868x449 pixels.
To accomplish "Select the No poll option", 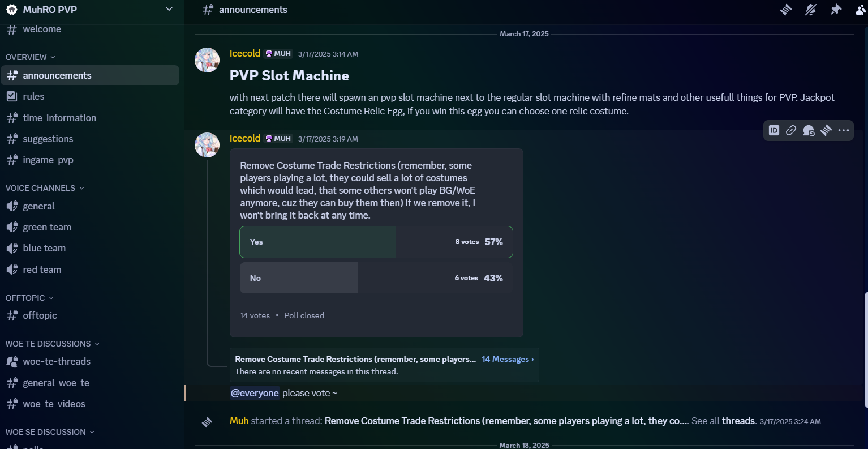I will (376, 278).
